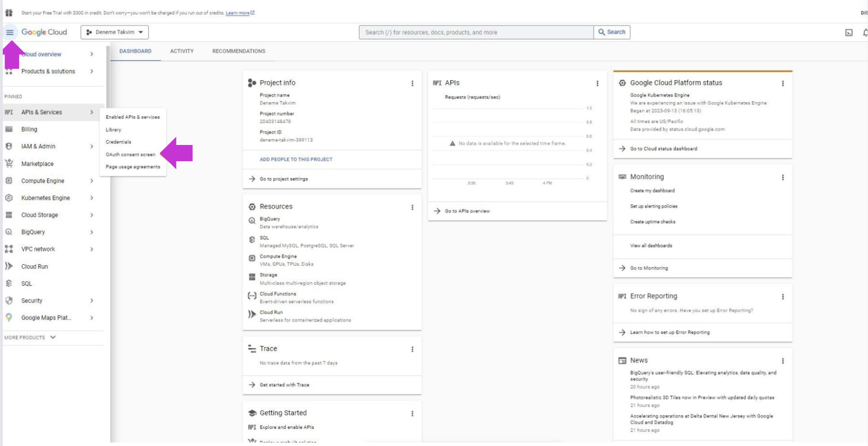868x446 pixels.
Task: Open Error Reporting card three-dot menu
Action: coord(783,297)
